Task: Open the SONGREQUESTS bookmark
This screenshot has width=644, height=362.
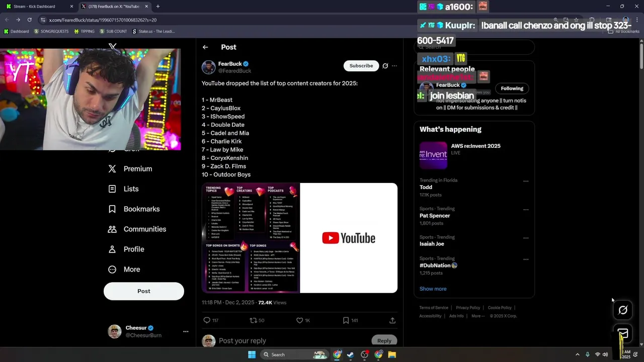Action: (51, 31)
